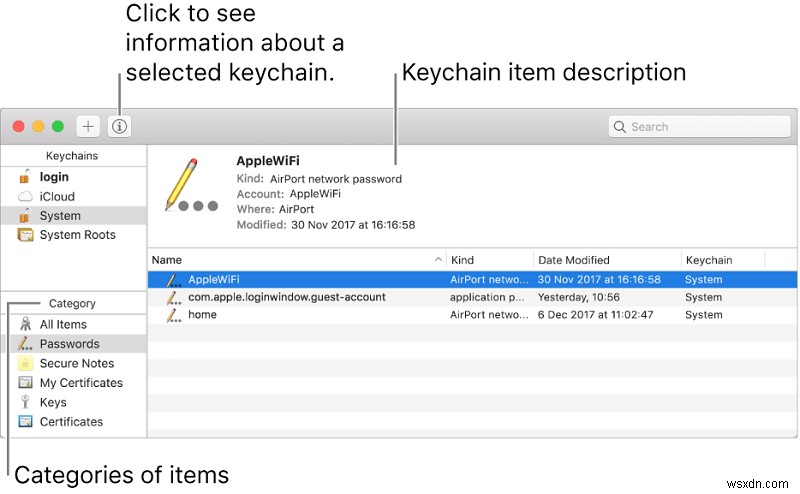800x494 pixels.
Task: Select the login keychain
Action: 54,177
